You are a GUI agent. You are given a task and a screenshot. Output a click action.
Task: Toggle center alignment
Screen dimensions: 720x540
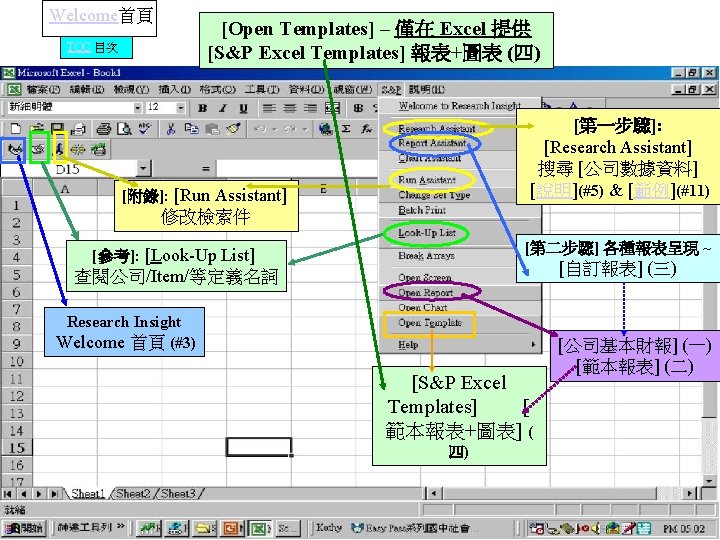[x=290, y=108]
